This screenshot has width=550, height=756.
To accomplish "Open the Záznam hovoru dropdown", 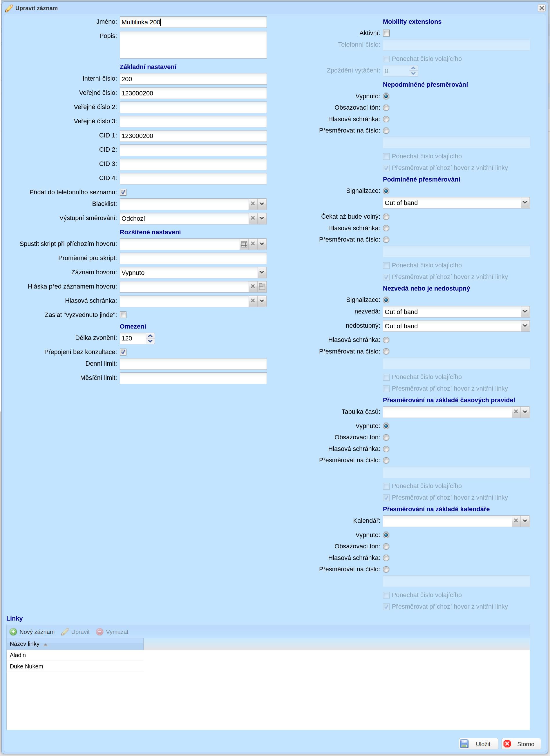I will click(x=262, y=273).
